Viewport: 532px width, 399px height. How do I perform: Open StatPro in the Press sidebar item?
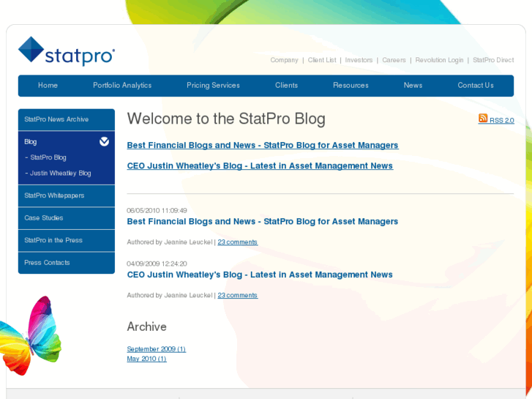tap(67, 240)
